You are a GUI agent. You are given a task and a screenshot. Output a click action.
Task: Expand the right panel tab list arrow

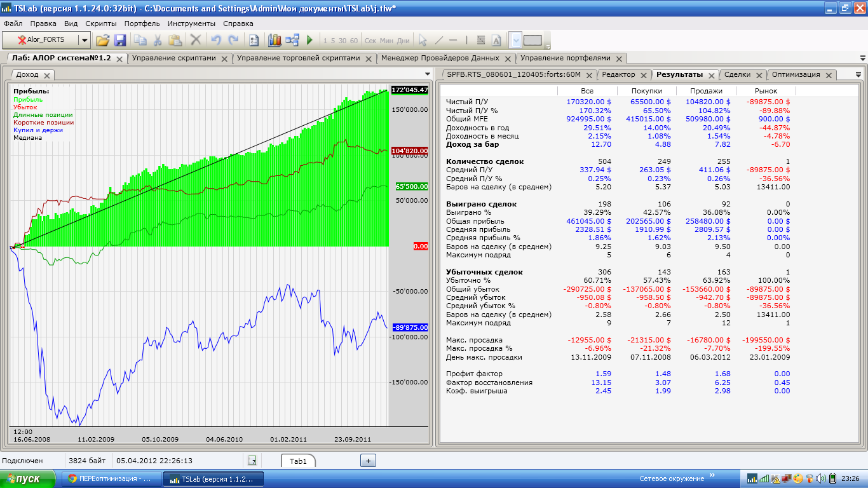pos(858,74)
